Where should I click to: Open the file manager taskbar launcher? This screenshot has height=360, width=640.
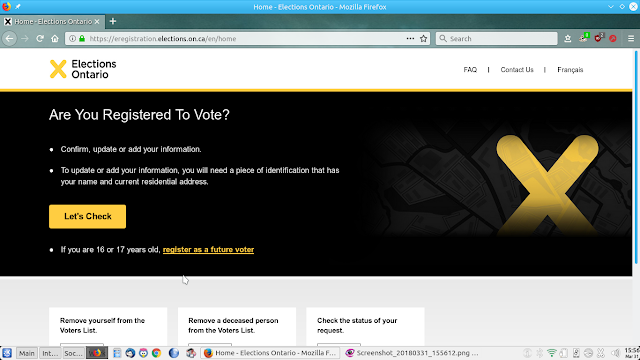(117, 353)
